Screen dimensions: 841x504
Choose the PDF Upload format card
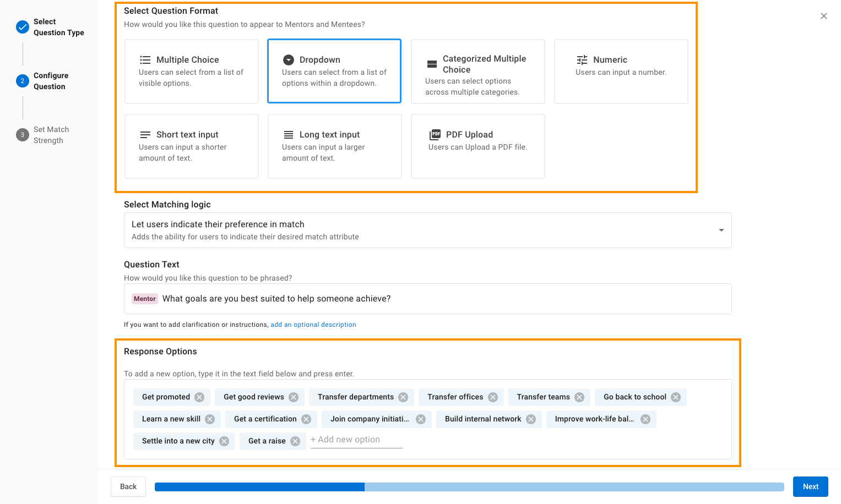click(x=478, y=146)
